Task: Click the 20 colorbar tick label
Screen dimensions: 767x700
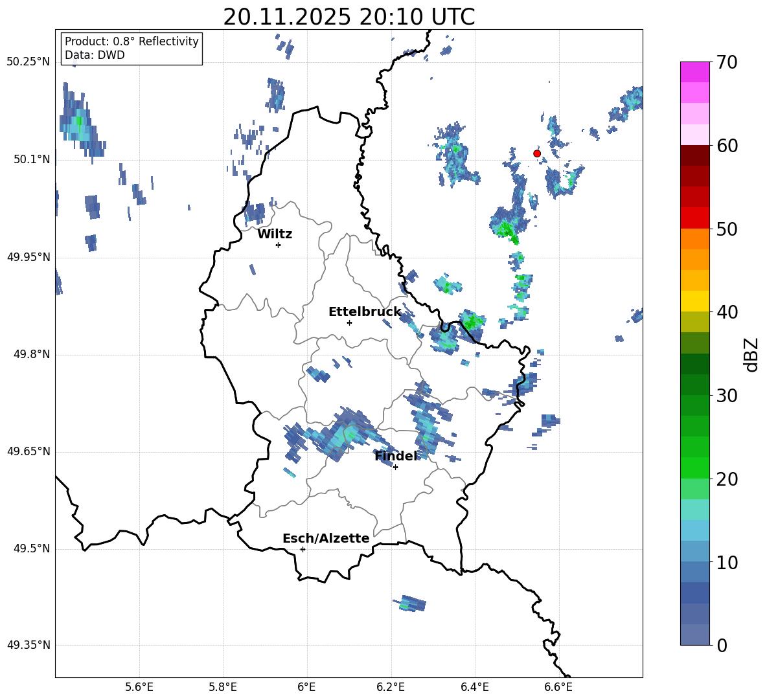Action: 727,479
